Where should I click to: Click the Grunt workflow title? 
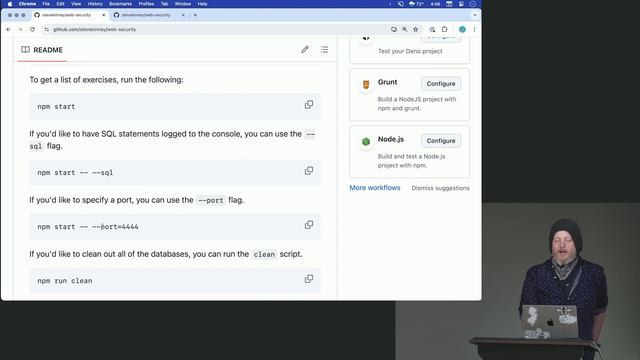pos(387,82)
